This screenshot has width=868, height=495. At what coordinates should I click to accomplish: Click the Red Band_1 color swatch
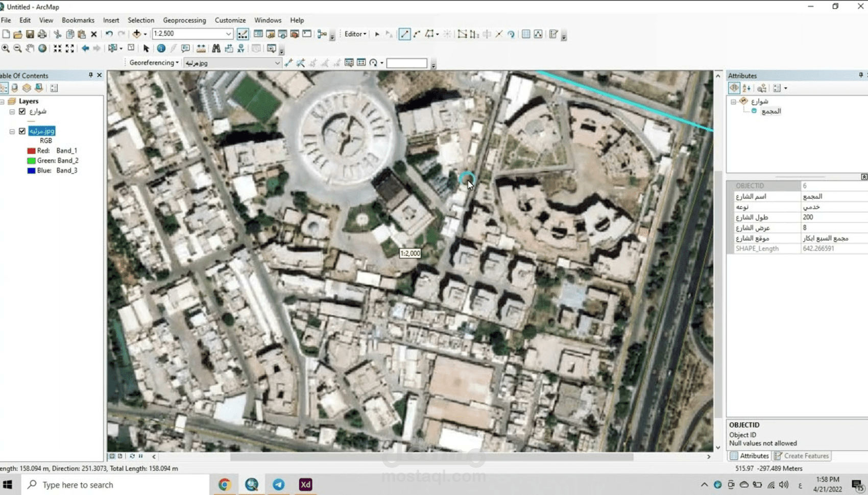[x=31, y=151]
